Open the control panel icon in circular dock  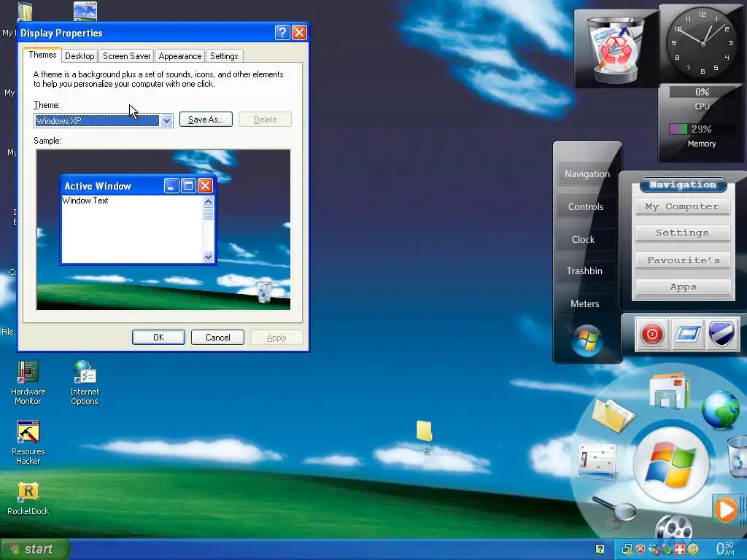point(597,461)
